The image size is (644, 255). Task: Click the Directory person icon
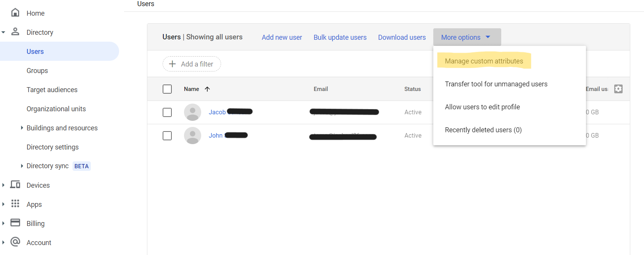click(x=15, y=32)
